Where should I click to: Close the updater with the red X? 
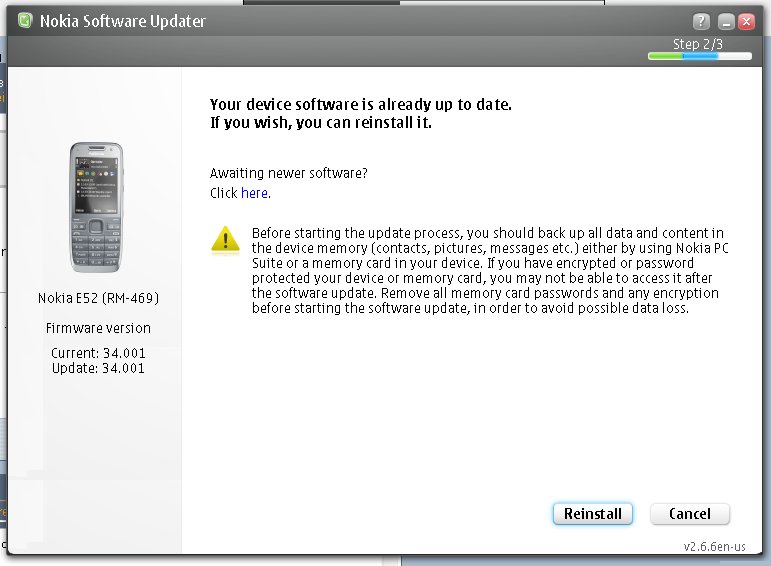(746, 21)
